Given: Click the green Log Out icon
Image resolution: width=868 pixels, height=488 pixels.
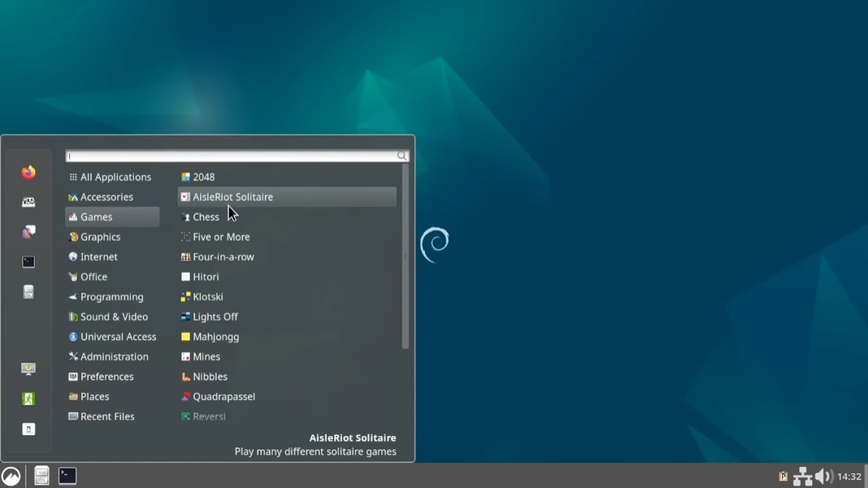Looking at the screenshot, I should (x=28, y=399).
